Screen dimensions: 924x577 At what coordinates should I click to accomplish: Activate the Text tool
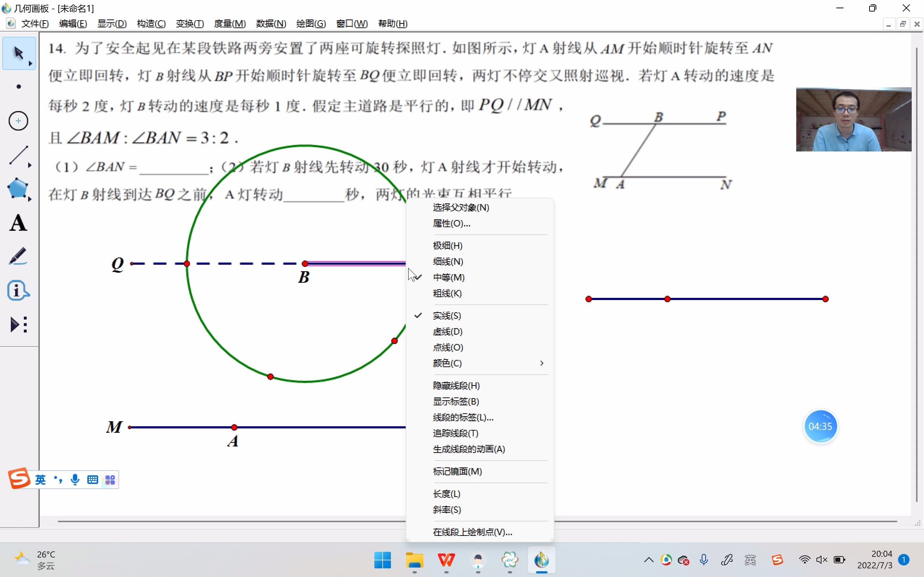point(18,223)
